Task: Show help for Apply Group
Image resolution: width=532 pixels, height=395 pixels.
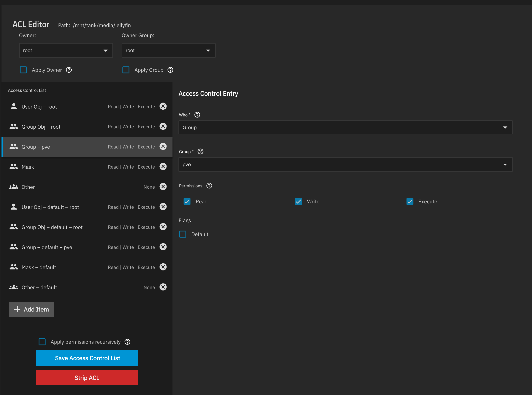Action: click(170, 70)
